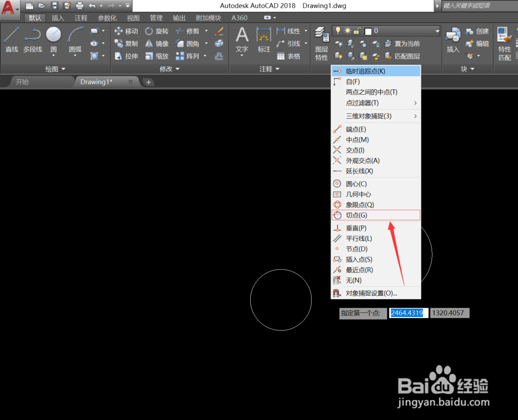Click Edit block (编辑) button
Image resolution: width=518 pixels, height=420 pixels.
(x=477, y=44)
